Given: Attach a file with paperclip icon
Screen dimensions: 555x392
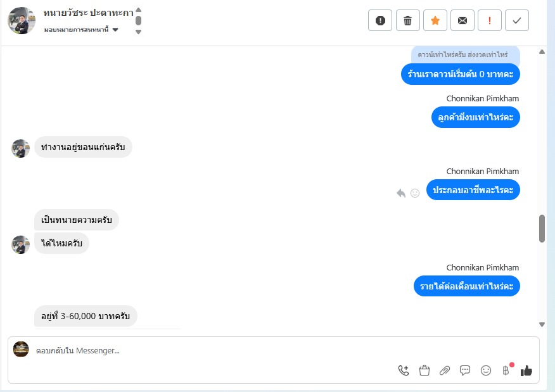Looking at the screenshot, I should [445, 370].
